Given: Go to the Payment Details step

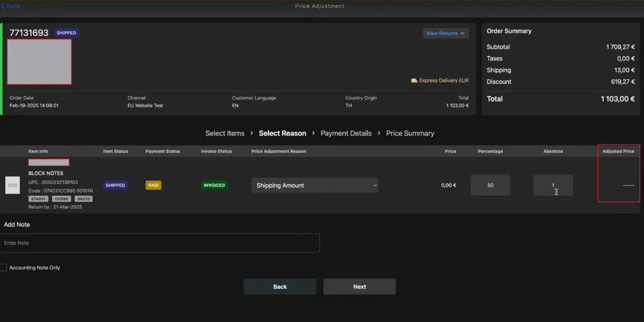Looking at the screenshot, I should point(347,133).
